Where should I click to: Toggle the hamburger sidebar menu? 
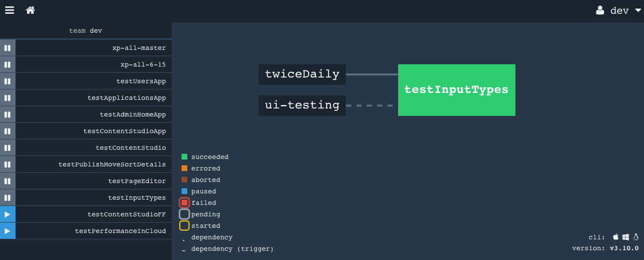click(9, 10)
